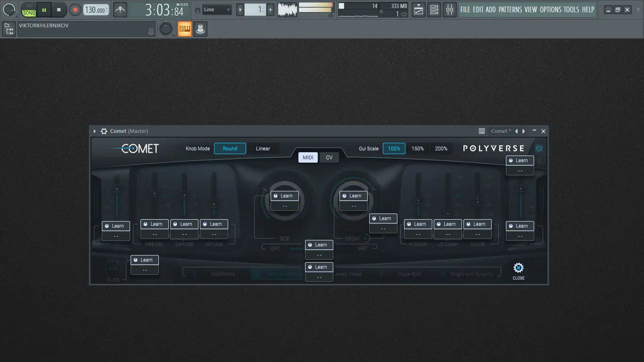This screenshot has width=644, height=362.
Task: Go to previous preset arrow in Comet title bar
Action: tap(516, 131)
